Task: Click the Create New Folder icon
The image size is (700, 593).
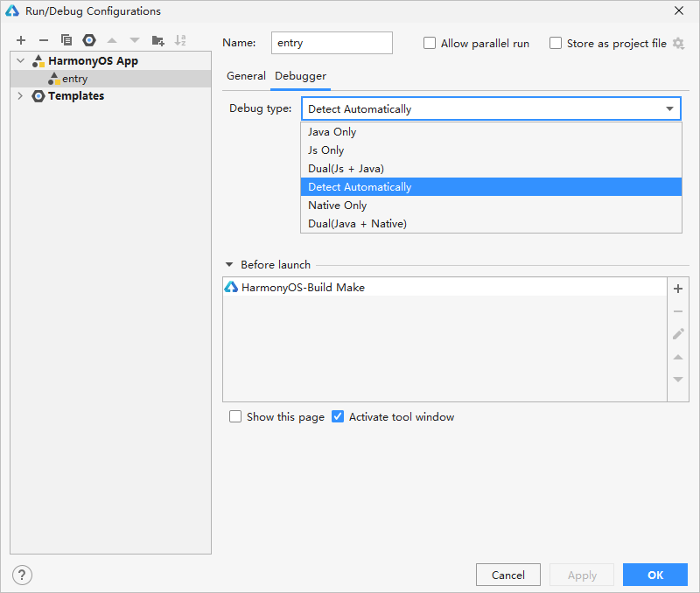Action: tap(157, 40)
